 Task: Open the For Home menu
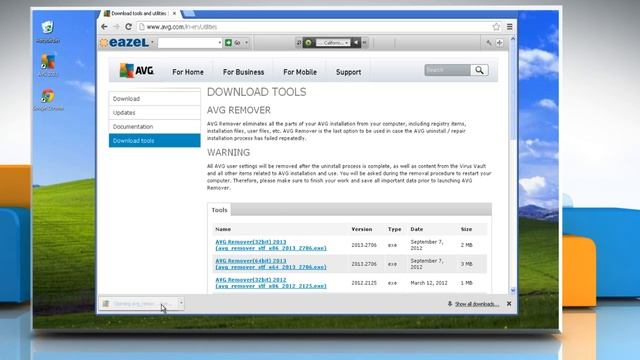188,72
